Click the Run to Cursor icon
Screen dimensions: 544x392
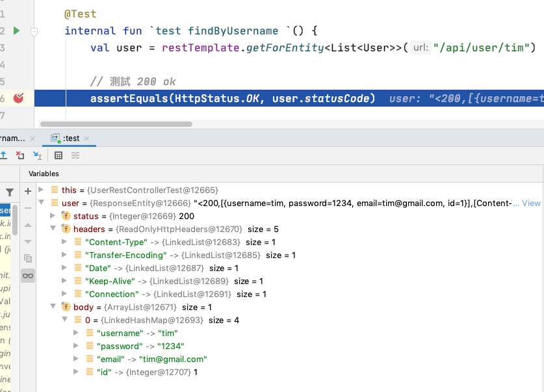tap(37, 155)
